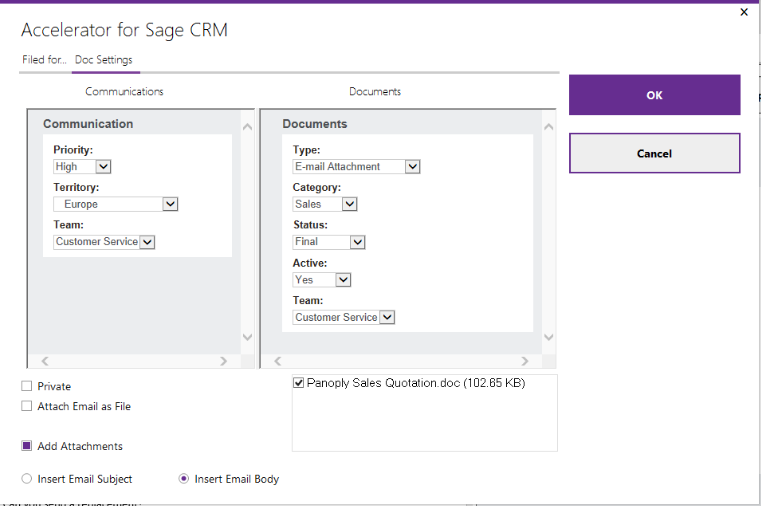Enable Attach Email as File checkbox
This screenshot has height=506, width=761.
pos(27,406)
